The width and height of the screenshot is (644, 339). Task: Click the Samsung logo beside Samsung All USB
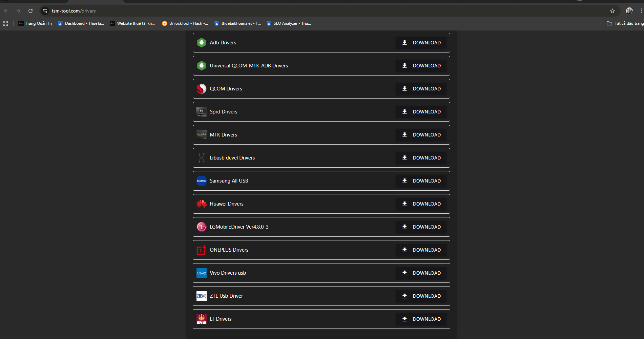[x=202, y=181]
